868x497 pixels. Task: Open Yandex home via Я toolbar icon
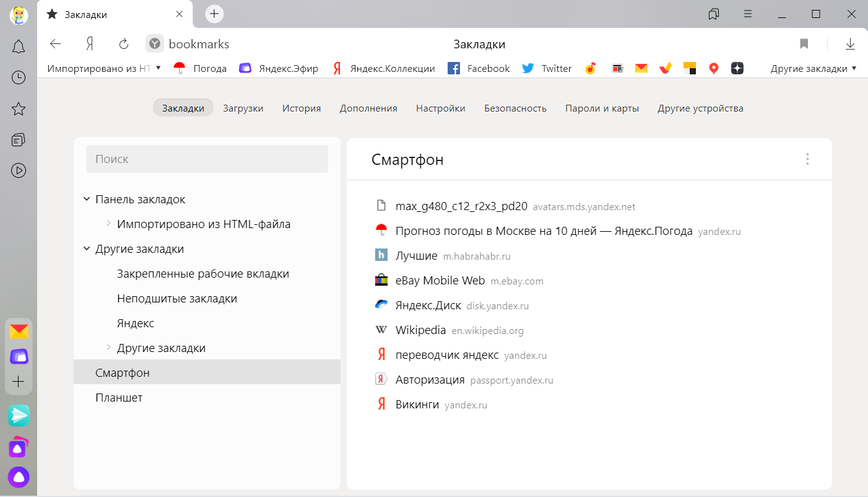[90, 44]
